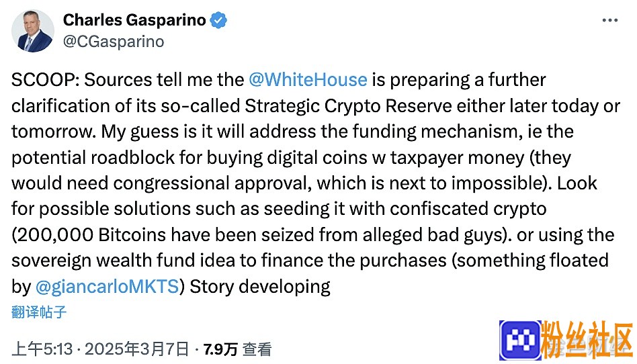Image resolution: width=637 pixels, height=364 pixels.
Task: Click the Story developing text at the tweet's end
Action: point(260,286)
